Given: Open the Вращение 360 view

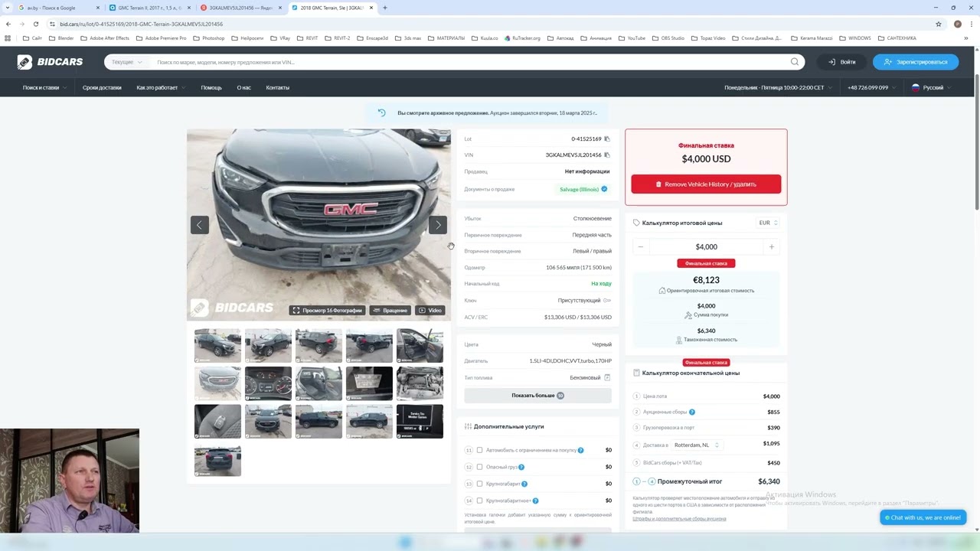Looking at the screenshot, I should (x=390, y=310).
